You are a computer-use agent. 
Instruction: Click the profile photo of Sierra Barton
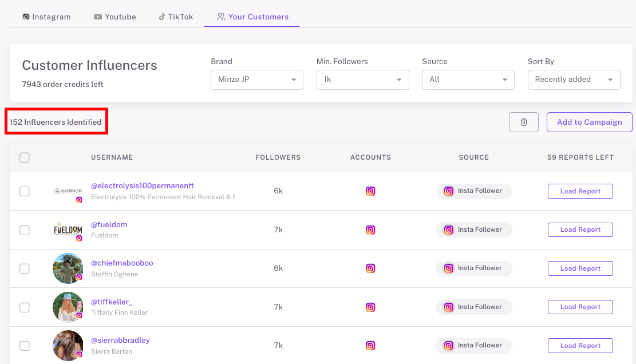tap(68, 346)
